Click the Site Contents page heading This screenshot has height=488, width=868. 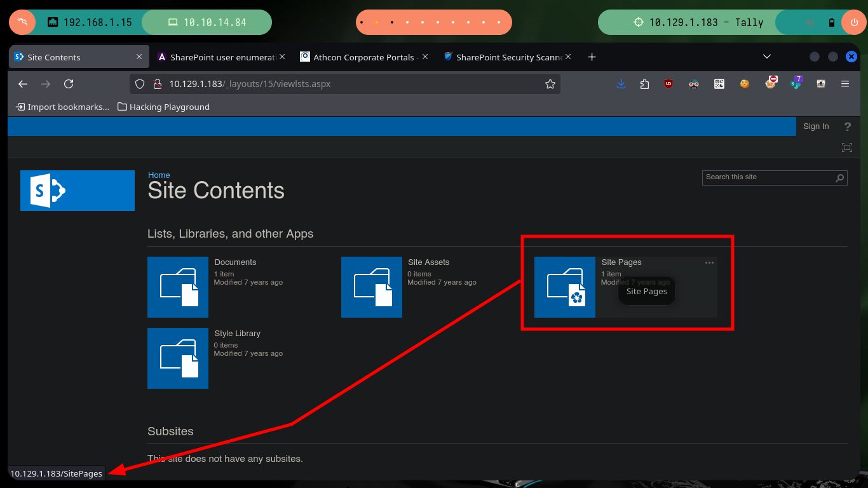pyautogui.click(x=216, y=191)
